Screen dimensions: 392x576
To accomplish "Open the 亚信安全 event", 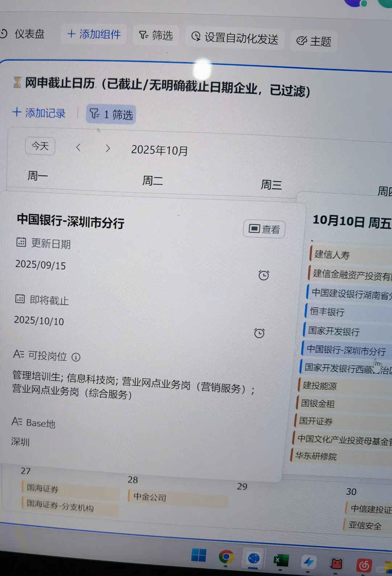I will (367, 526).
